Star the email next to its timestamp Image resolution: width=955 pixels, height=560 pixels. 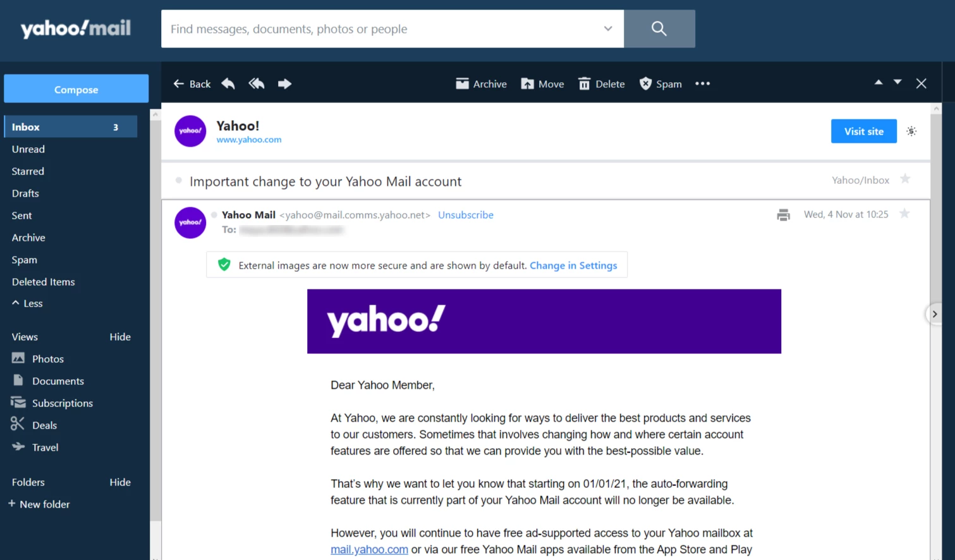coord(904,214)
